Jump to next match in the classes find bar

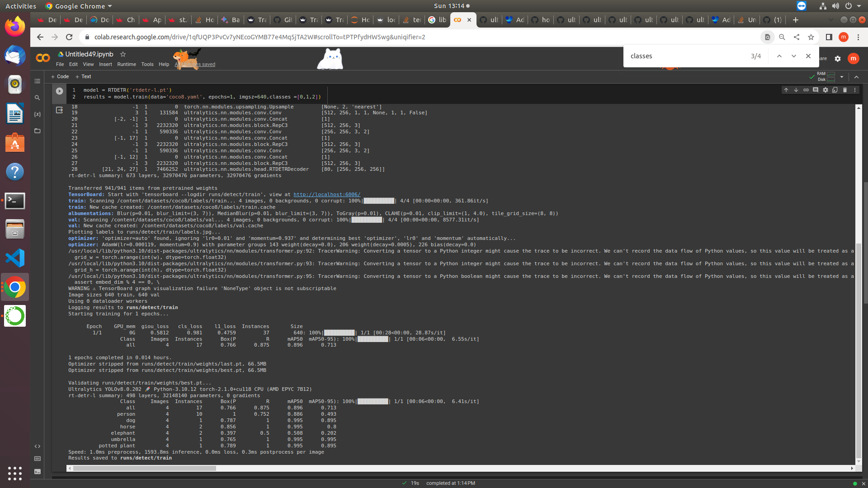pos(793,56)
